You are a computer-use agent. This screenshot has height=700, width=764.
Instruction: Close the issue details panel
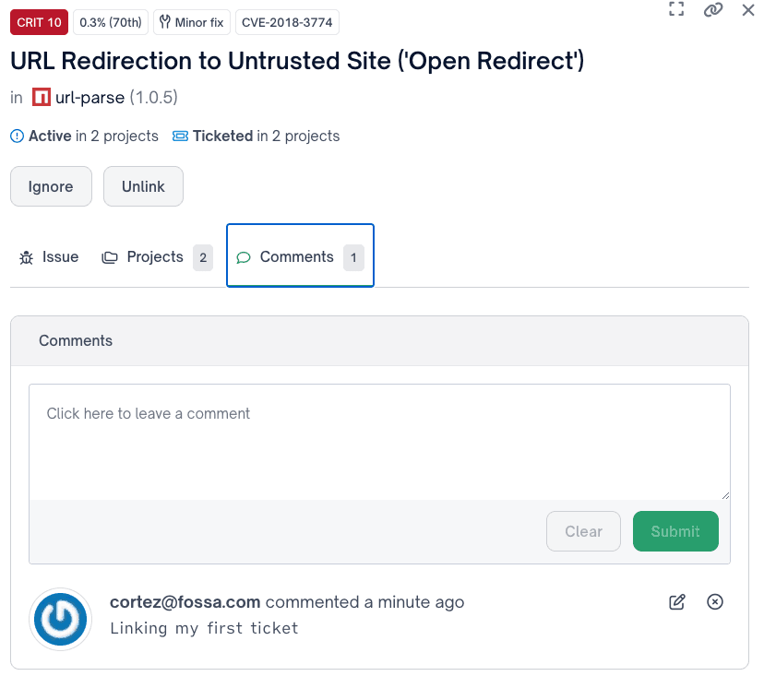pyautogui.click(x=748, y=10)
